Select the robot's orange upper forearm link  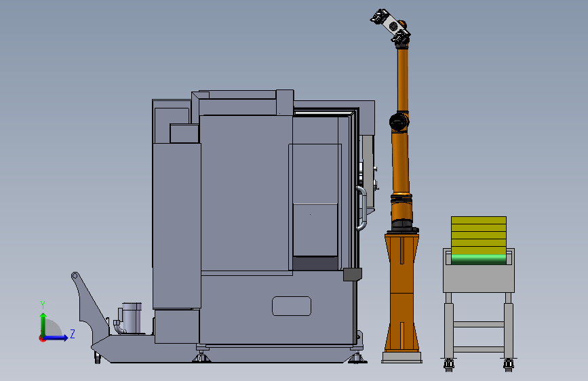[402, 79]
